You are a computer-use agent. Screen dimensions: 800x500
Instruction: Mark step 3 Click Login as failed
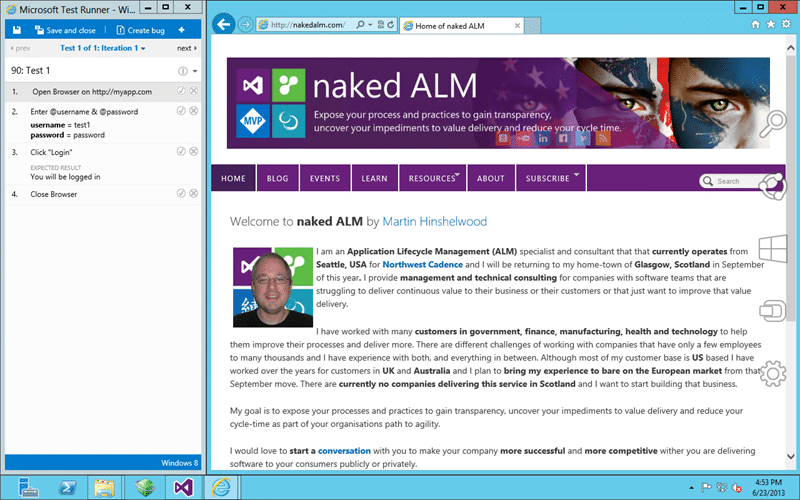point(194,151)
